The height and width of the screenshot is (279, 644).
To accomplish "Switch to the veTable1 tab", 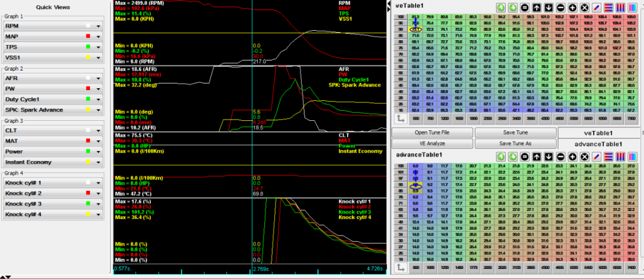I will tap(599, 133).
